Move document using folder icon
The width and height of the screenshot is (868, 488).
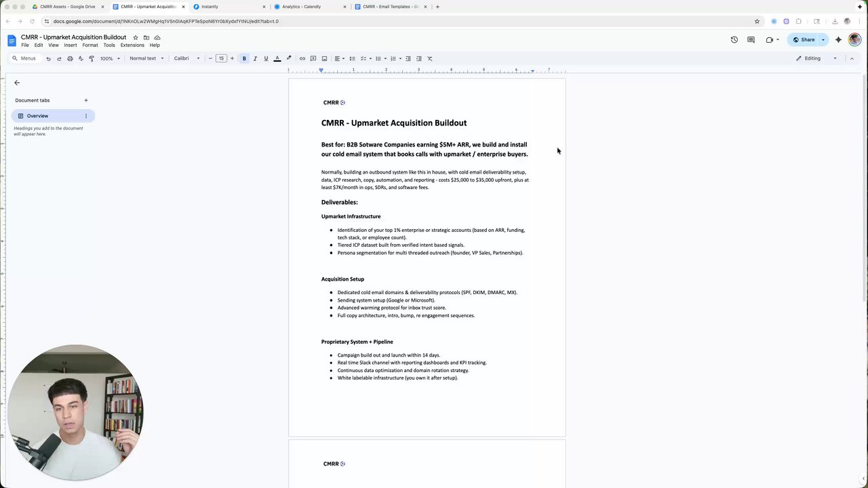146,37
